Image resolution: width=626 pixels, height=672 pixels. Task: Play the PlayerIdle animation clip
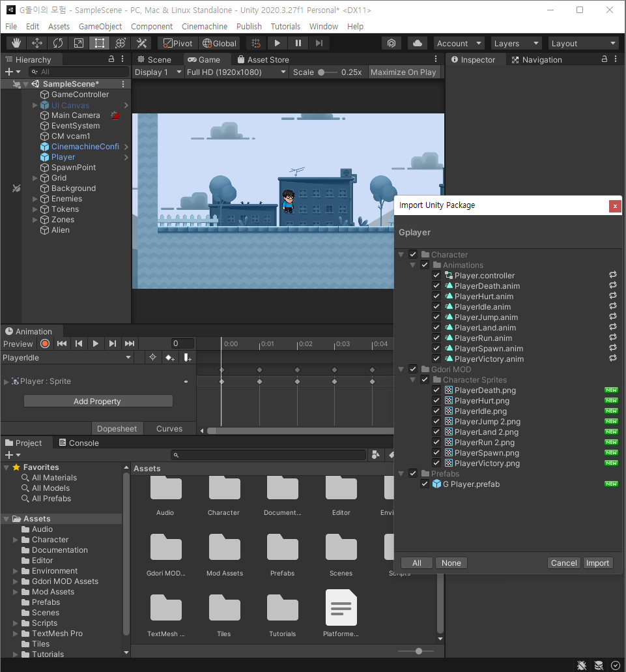pyautogui.click(x=96, y=343)
